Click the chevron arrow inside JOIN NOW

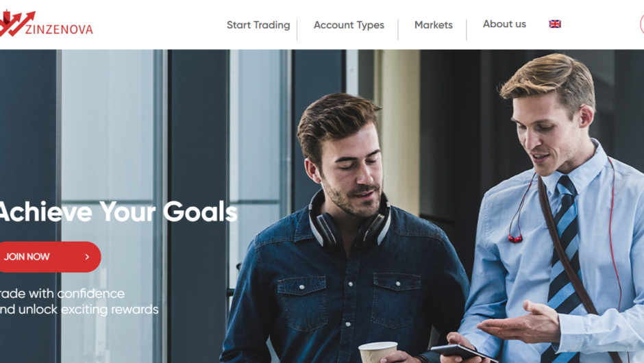click(x=87, y=257)
